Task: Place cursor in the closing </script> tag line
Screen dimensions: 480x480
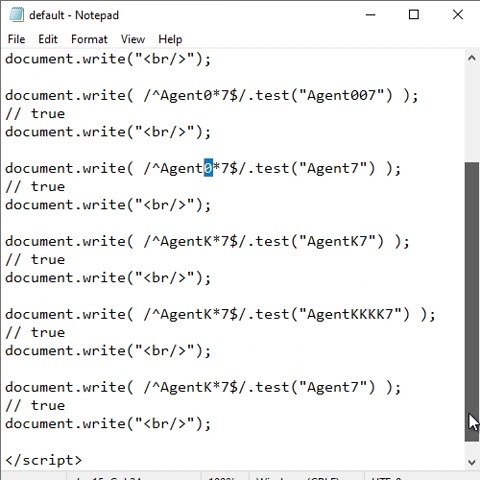Action: tap(43, 460)
